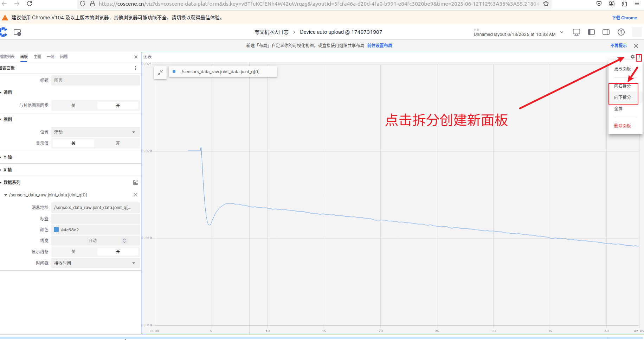644x340 pixels.
Task: Click the download Chrome link
Action: (624, 18)
